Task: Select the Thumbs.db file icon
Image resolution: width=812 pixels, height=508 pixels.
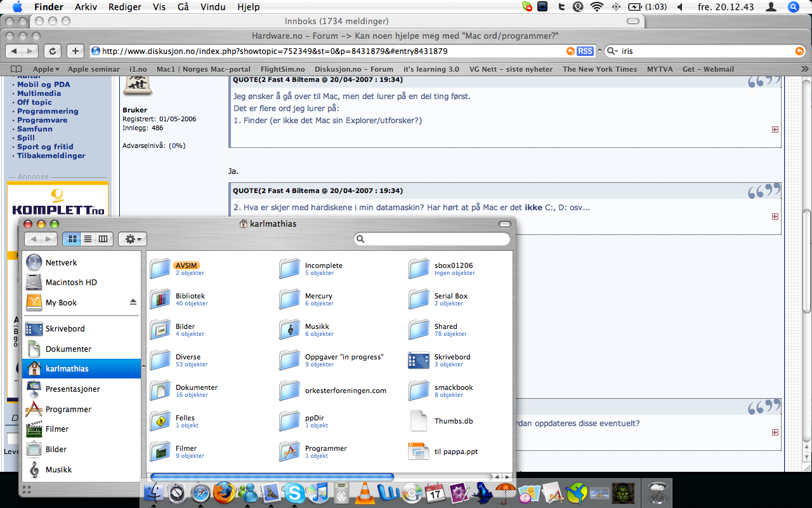Action: click(419, 421)
